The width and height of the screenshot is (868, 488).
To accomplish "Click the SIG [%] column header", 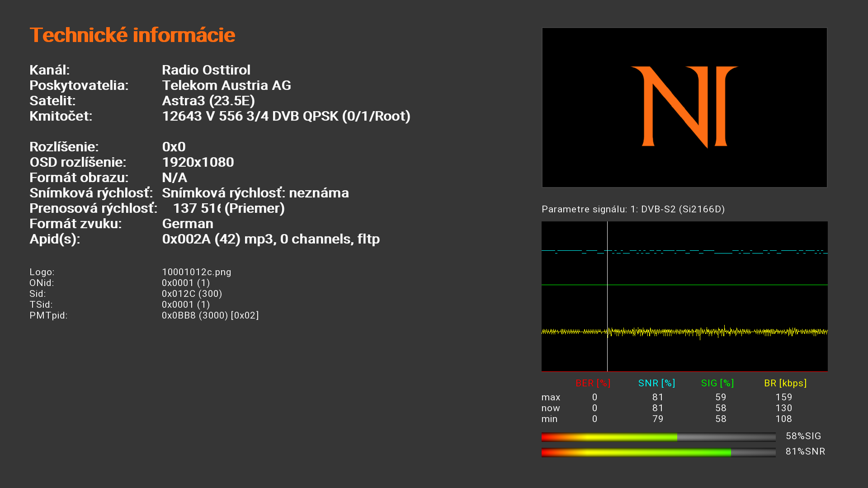I will point(717,383).
